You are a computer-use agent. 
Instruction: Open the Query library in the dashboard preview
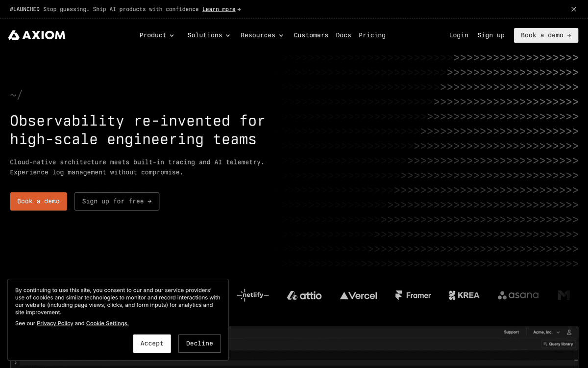(558, 343)
